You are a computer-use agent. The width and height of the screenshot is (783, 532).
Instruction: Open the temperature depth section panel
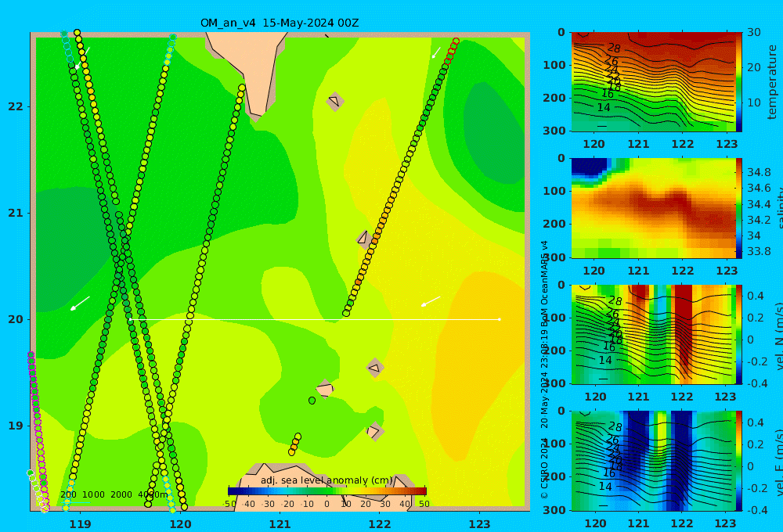653,82
